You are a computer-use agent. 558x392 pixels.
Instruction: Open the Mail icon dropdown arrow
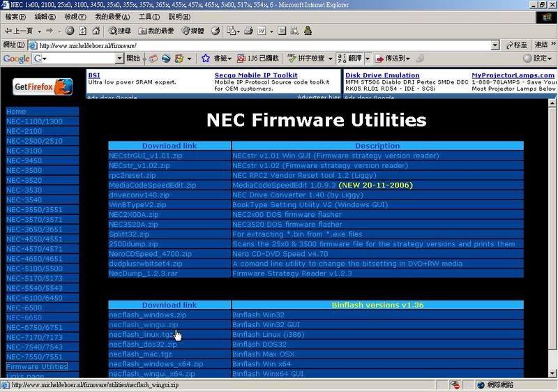[238, 31]
